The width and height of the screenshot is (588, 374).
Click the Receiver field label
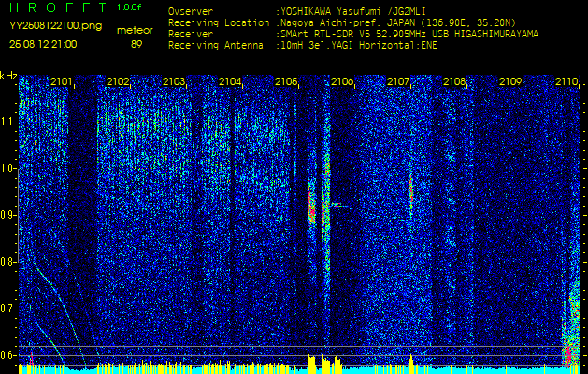[191, 35]
